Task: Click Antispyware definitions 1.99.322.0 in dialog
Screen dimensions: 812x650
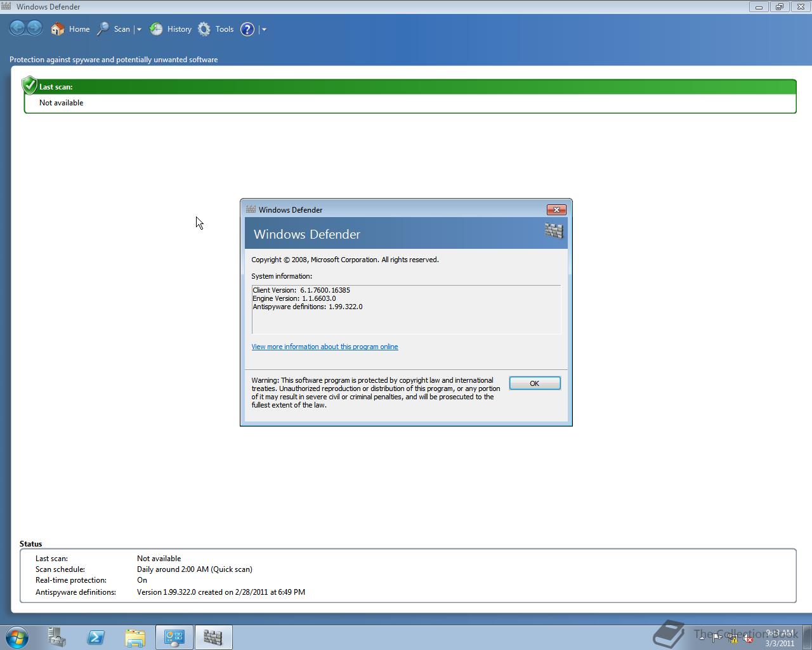Action: (308, 307)
